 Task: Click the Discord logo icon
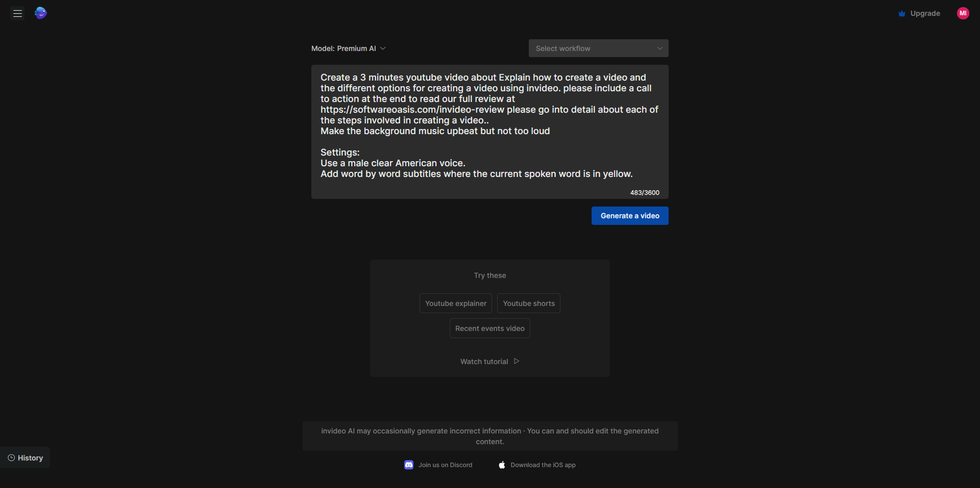coord(409,465)
